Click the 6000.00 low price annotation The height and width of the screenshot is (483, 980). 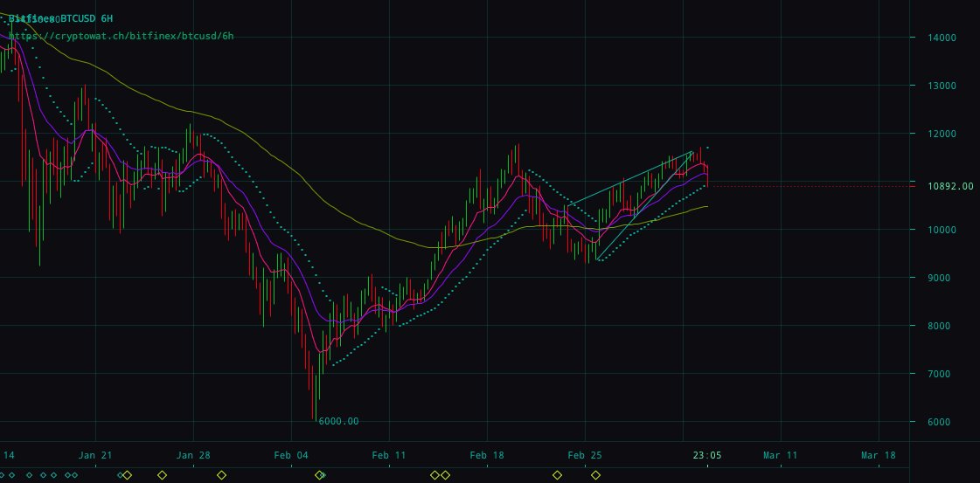338,421
